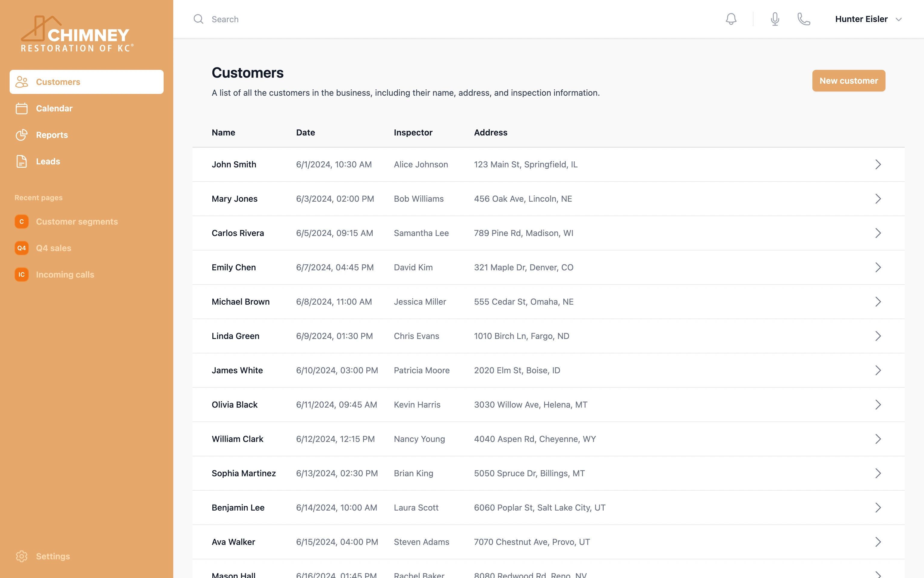
Task: Open the Calendar menu item
Action: click(x=87, y=108)
